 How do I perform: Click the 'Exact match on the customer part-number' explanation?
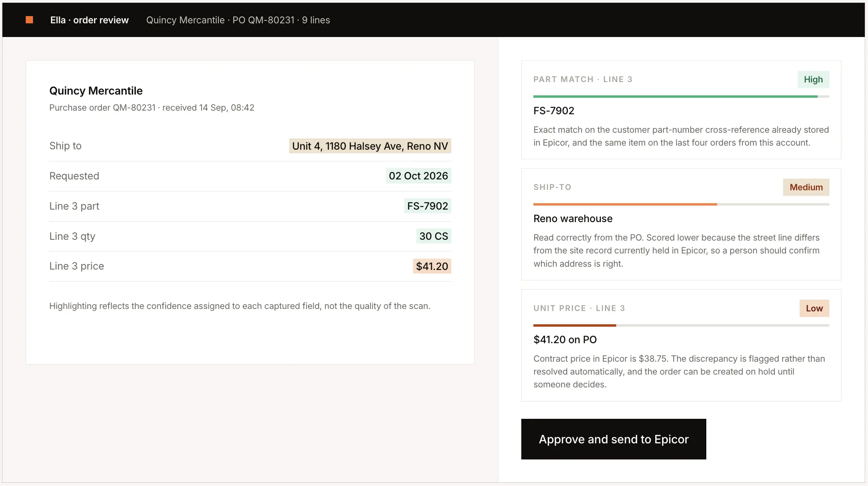(x=681, y=136)
